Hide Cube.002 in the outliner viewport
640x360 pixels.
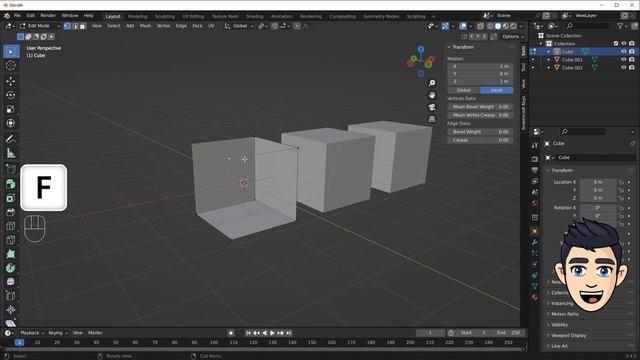[623, 68]
